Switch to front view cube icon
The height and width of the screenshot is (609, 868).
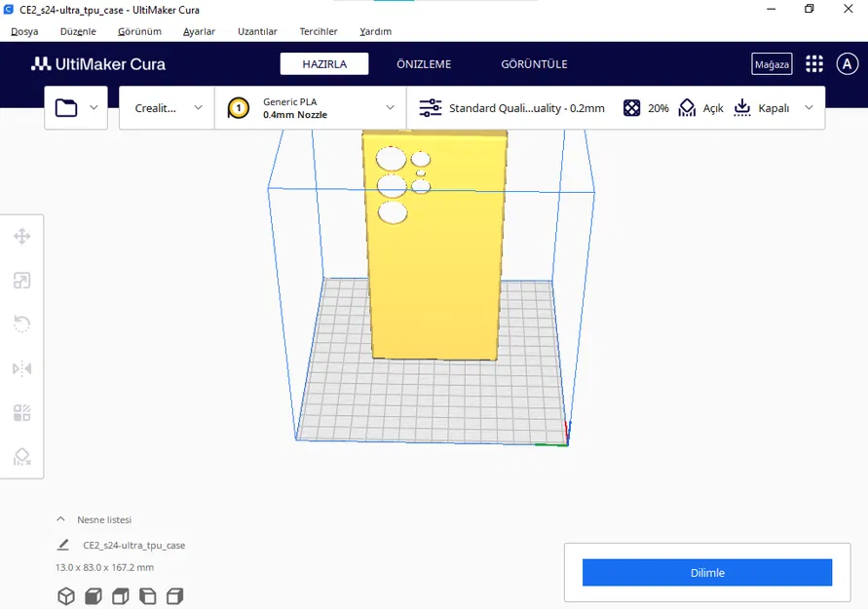[x=94, y=596]
